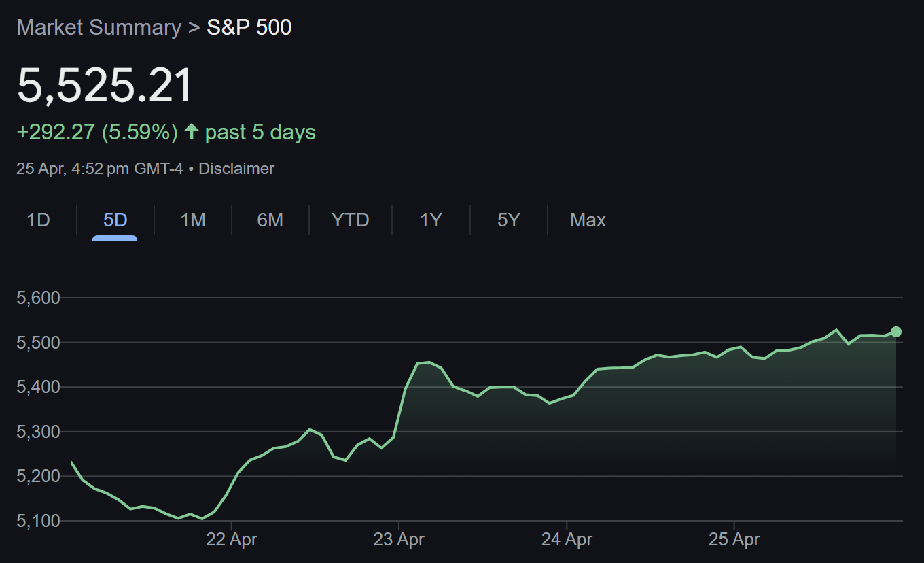924x563 pixels.
Task: Click the green up arrow icon
Action: coord(192,131)
